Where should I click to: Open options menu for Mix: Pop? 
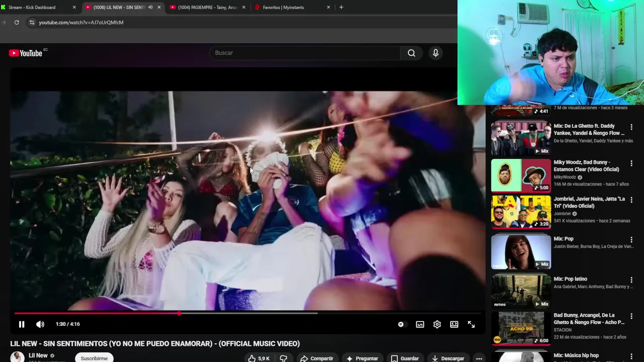coord(631,240)
